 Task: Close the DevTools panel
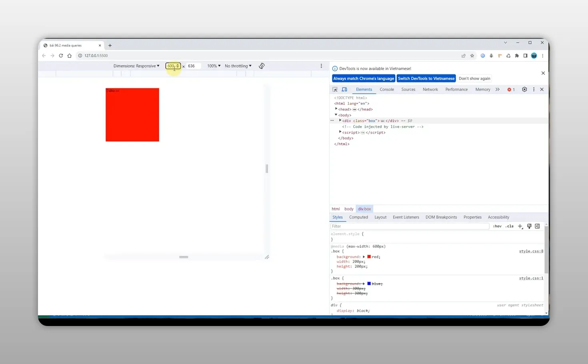pyautogui.click(x=542, y=90)
